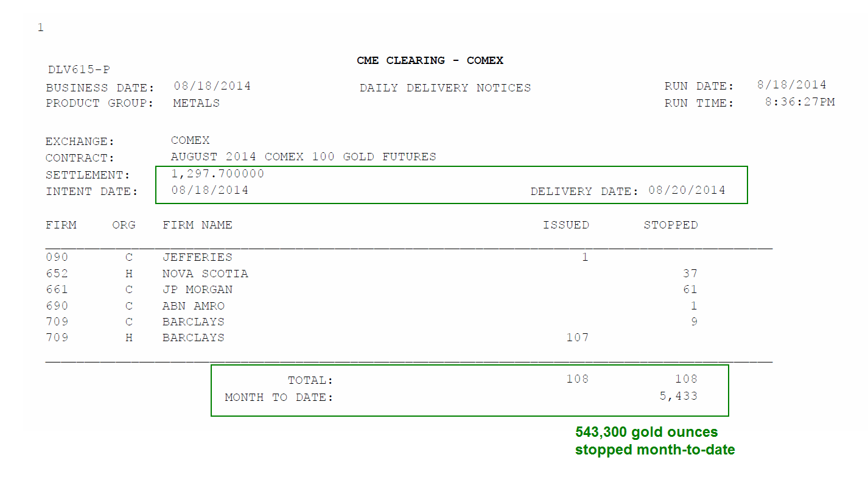This screenshot has height=488, width=868.
Task: Click the business date 08/18/2014
Action: 212,86
